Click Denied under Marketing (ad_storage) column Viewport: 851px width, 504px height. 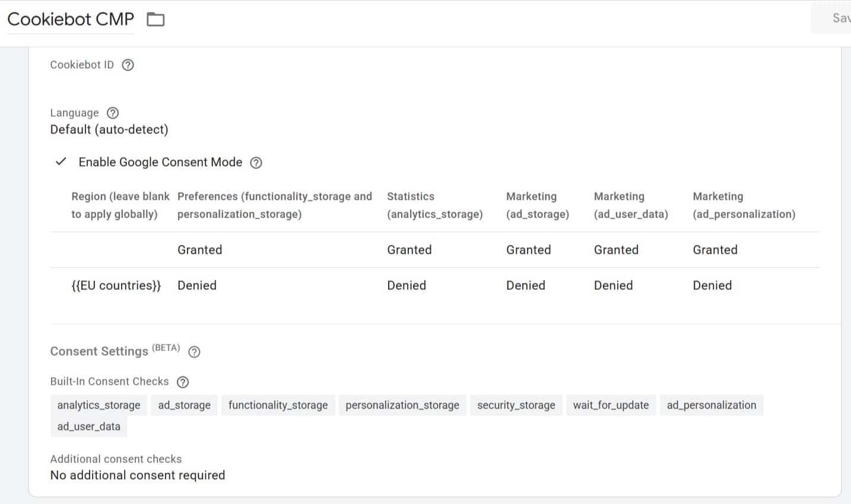(526, 285)
